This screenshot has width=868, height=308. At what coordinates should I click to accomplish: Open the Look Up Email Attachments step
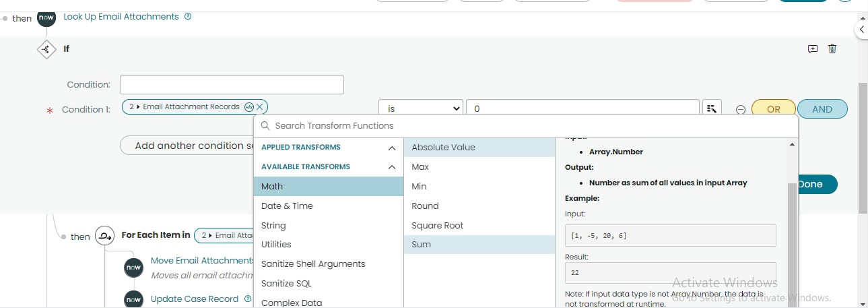121,16
